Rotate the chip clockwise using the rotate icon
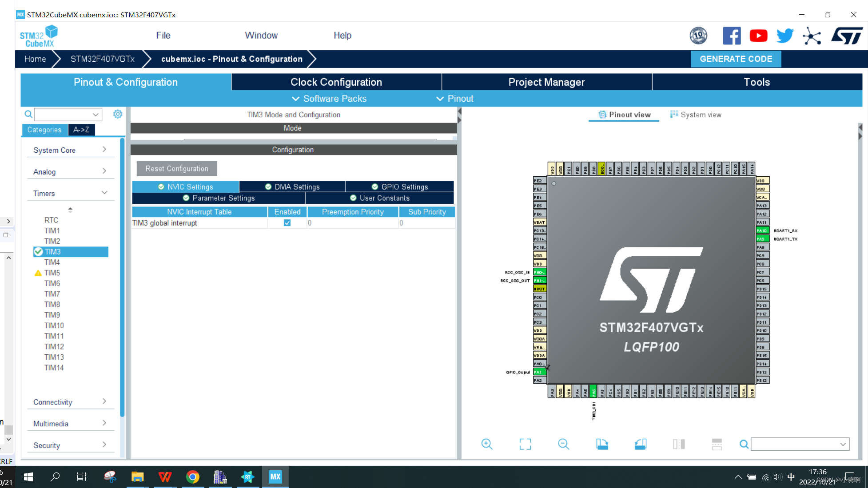The width and height of the screenshot is (868, 488). click(602, 444)
